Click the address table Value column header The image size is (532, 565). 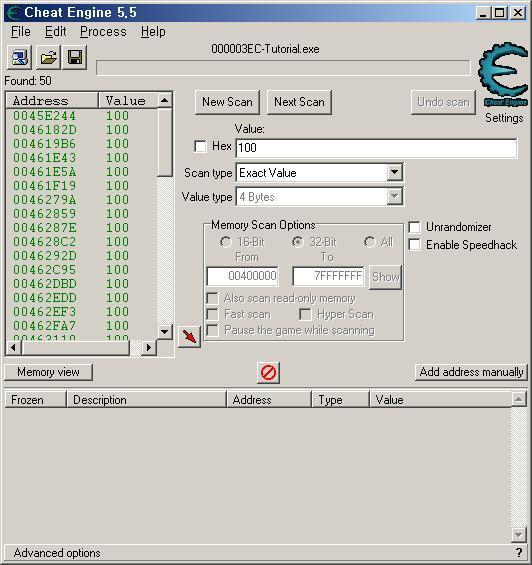440,400
